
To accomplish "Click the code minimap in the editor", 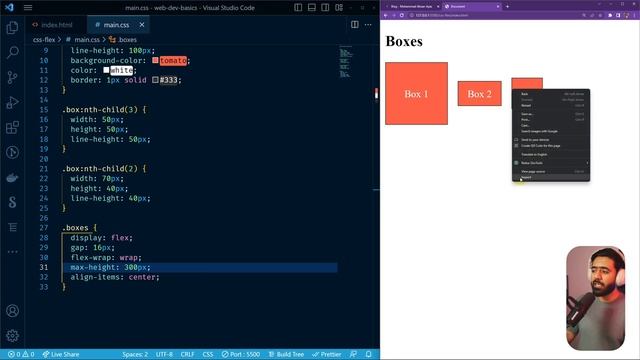I will pos(346,62).
